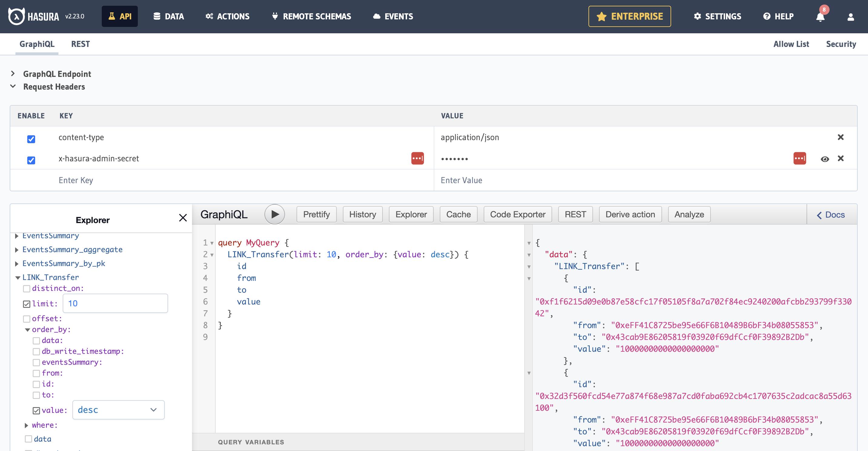This screenshot has height=451, width=868.
Task: Open the Docs panel link
Action: pos(831,215)
